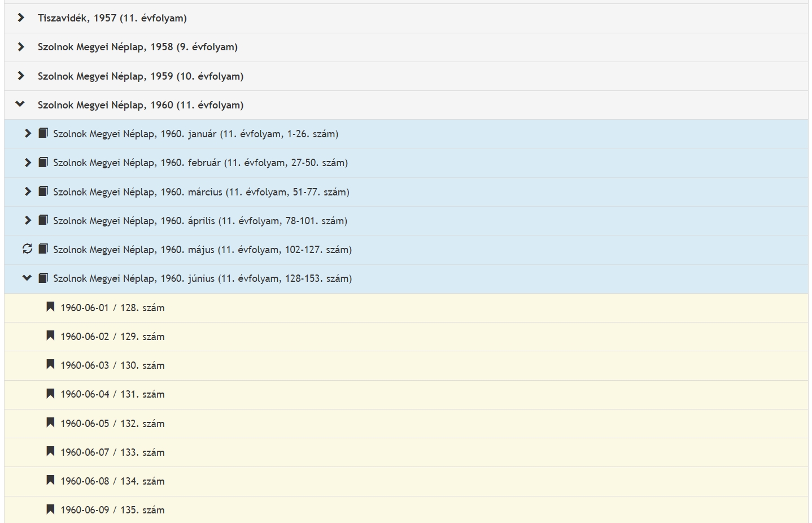
Task: Click bookmark icon of 1960-06-02 issue
Action: click(50, 335)
